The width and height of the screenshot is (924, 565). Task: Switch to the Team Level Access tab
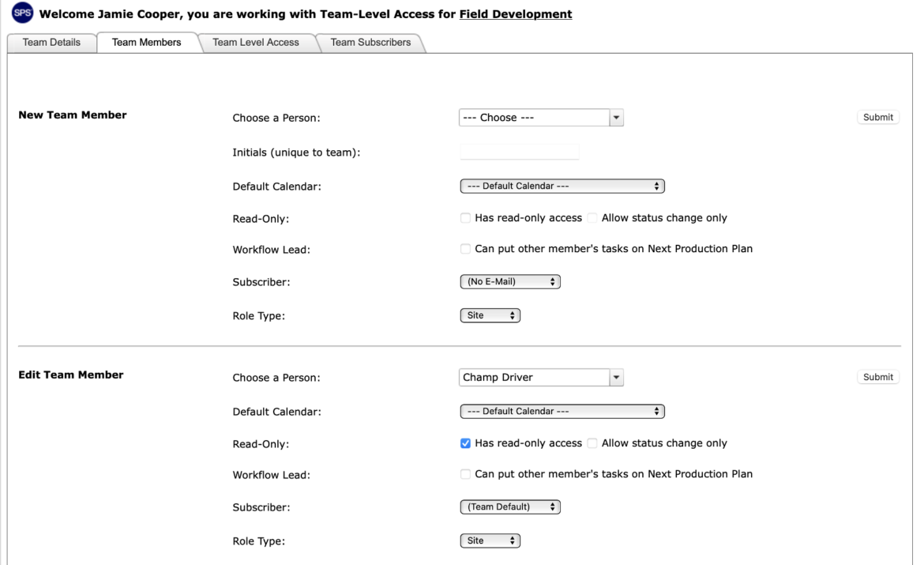(256, 43)
